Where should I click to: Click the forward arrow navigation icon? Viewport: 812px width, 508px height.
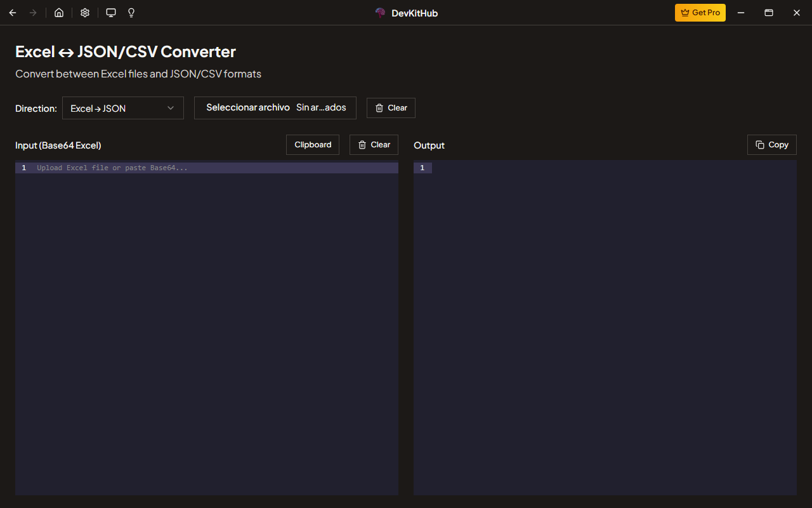(33, 13)
